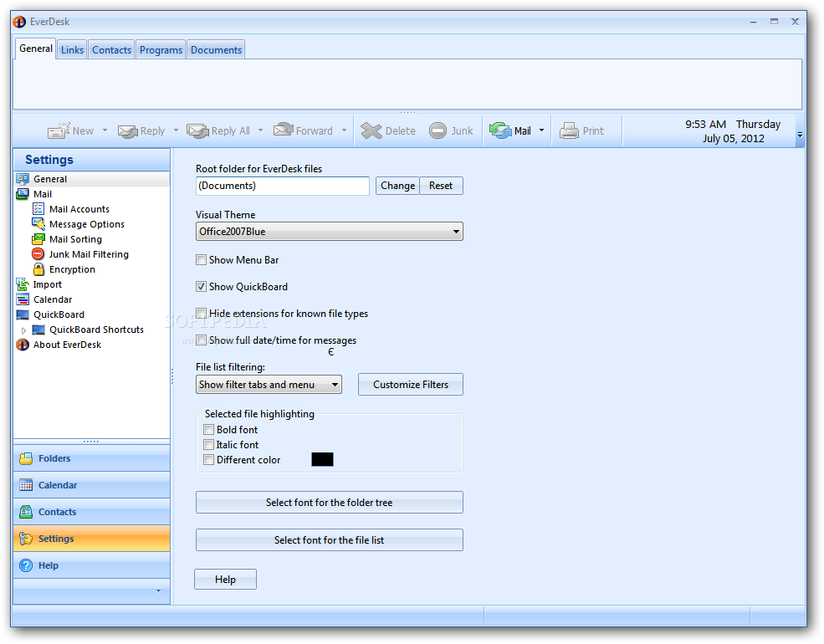Click the Calendar navigation pane icon
This screenshot has height=644, width=824.
(26, 485)
